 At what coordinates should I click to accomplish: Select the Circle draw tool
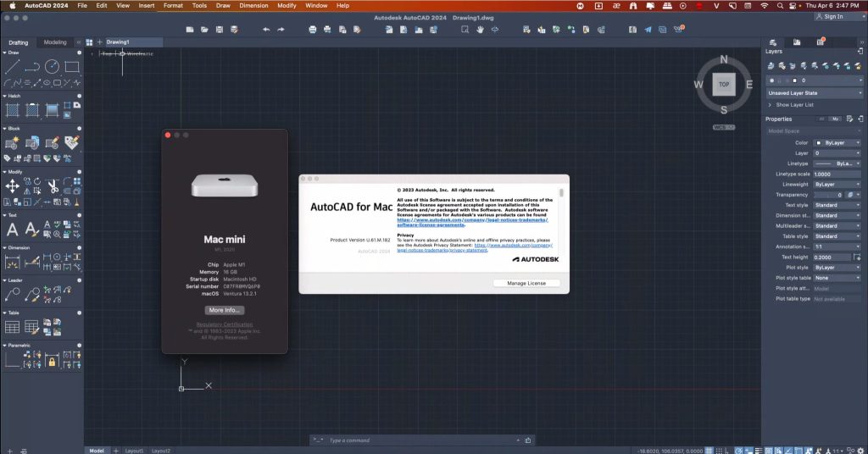pos(52,66)
